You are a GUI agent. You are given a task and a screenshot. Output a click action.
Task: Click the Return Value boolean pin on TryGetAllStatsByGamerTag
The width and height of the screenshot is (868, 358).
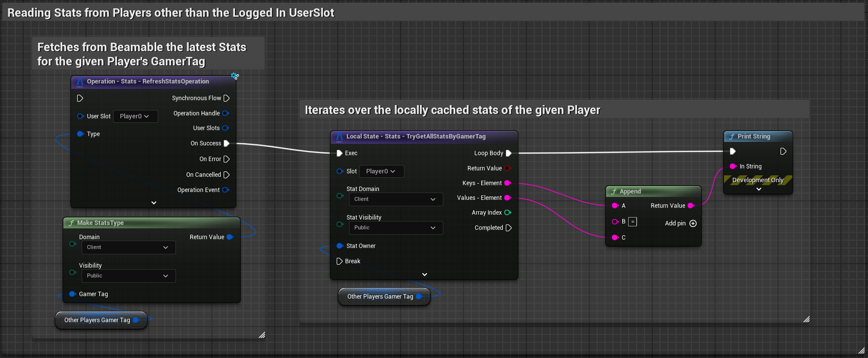point(508,168)
